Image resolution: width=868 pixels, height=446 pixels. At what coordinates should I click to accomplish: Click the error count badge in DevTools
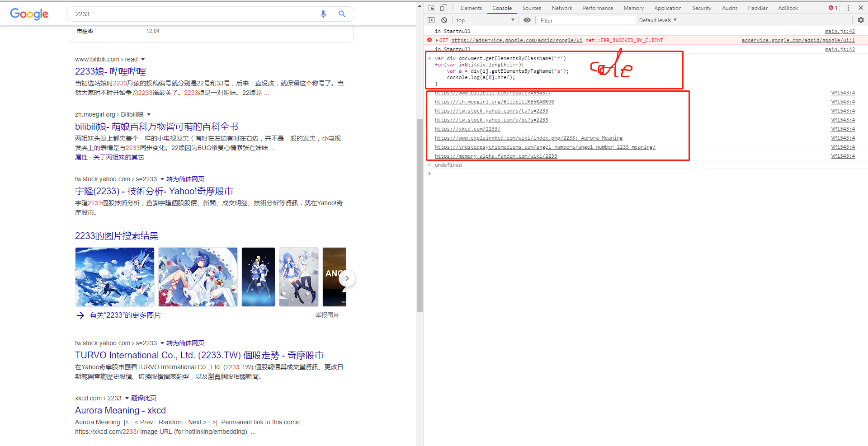[x=832, y=8]
